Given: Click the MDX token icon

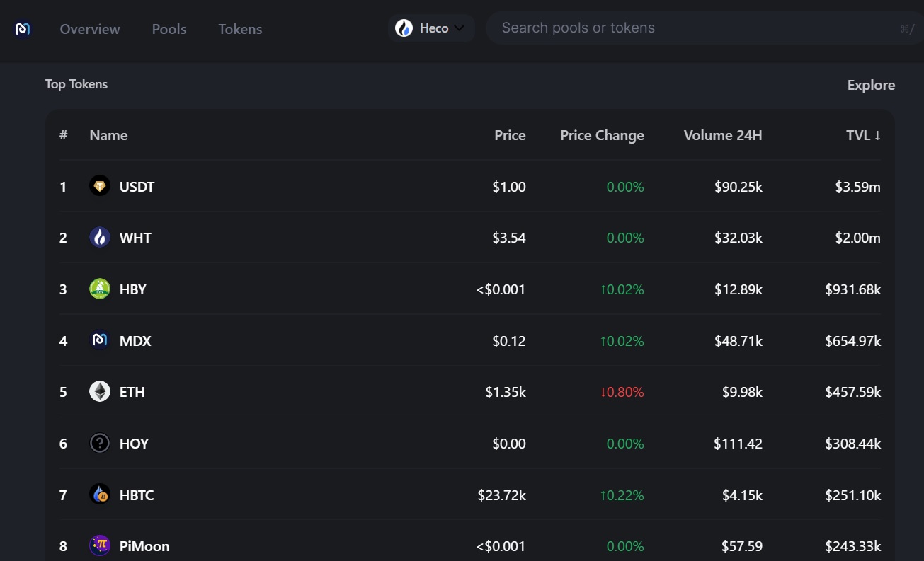Looking at the screenshot, I should click(x=100, y=340).
